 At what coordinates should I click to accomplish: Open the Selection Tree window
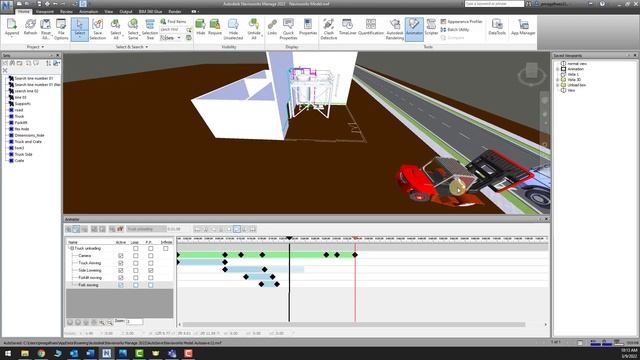150,29
